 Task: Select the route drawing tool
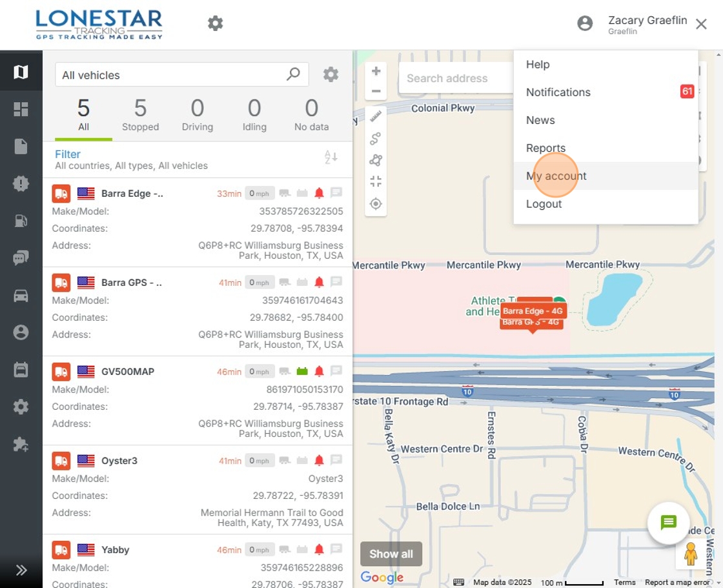tap(376, 138)
